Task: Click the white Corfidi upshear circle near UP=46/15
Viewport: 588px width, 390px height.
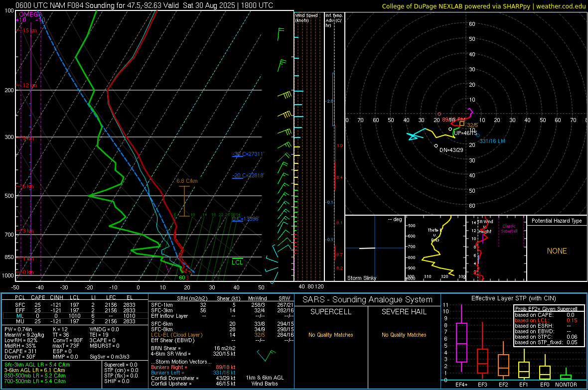Action: (x=450, y=129)
